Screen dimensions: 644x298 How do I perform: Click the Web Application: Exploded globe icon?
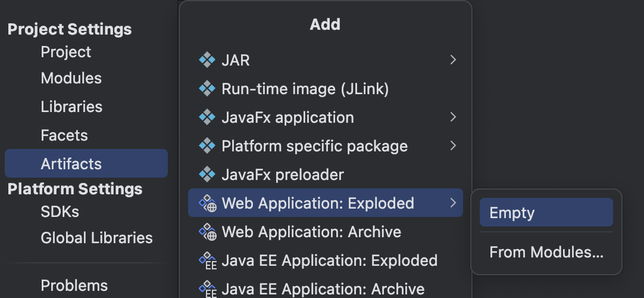(208, 203)
